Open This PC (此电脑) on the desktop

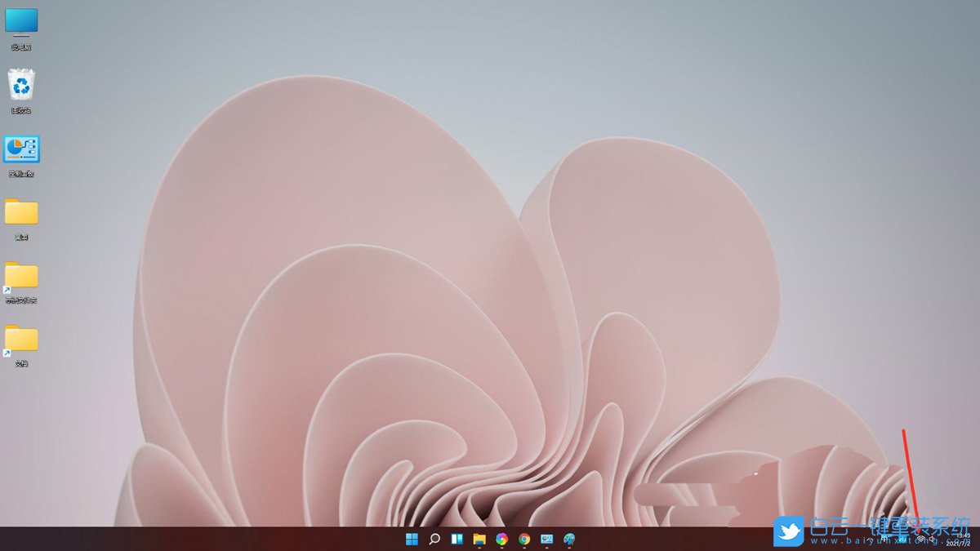(20, 23)
